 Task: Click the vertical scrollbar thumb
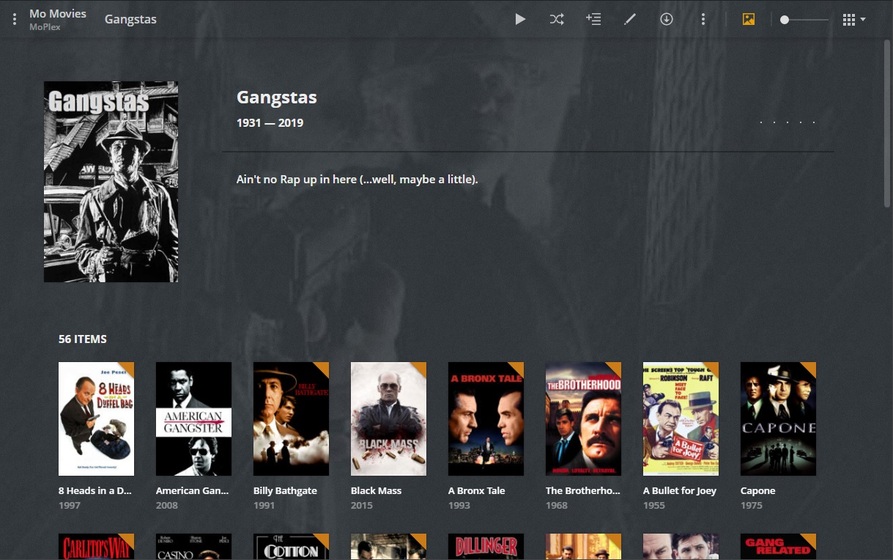click(887, 124)
